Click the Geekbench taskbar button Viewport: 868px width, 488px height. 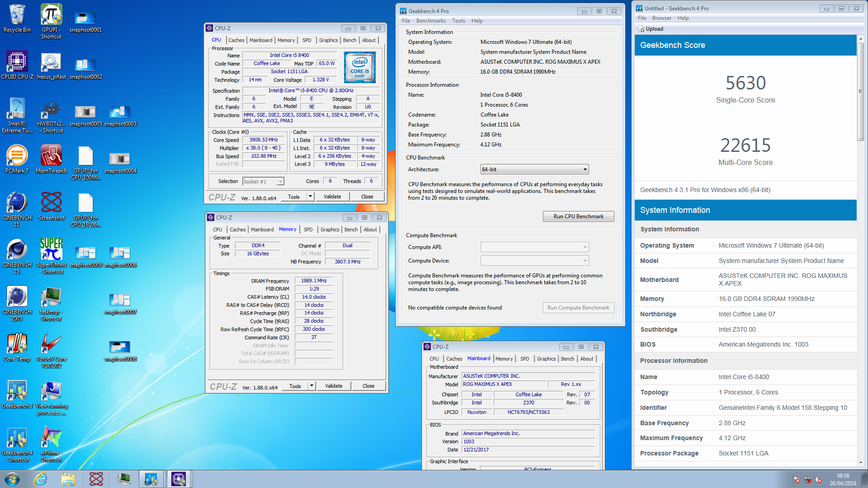(x=151, y=479)
